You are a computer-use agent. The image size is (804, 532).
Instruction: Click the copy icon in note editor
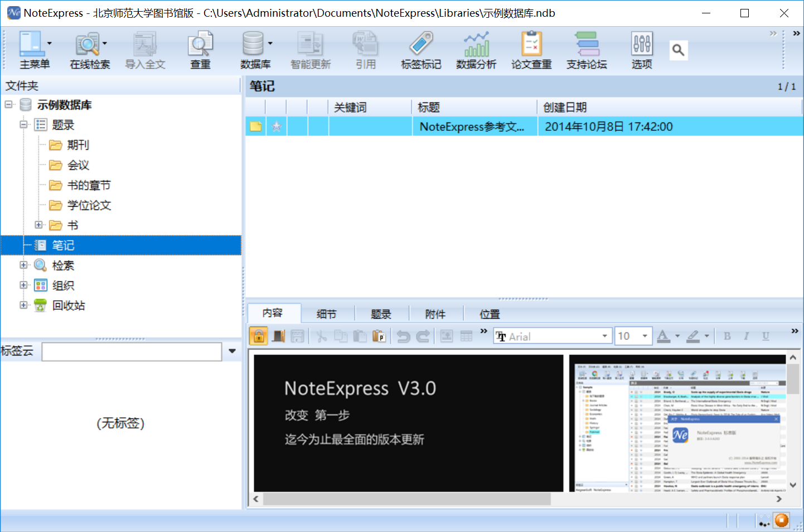point(341,336)
